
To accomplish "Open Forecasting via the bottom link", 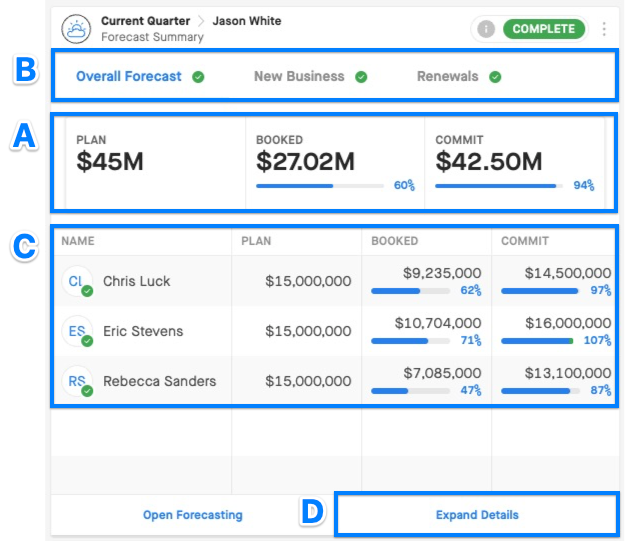I will [x=193, y=515].
